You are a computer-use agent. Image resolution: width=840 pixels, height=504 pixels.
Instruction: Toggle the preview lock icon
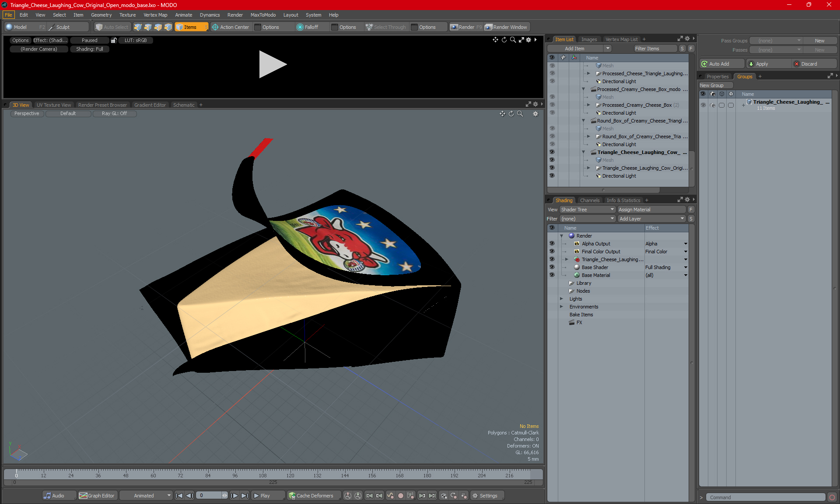point(114,40)
